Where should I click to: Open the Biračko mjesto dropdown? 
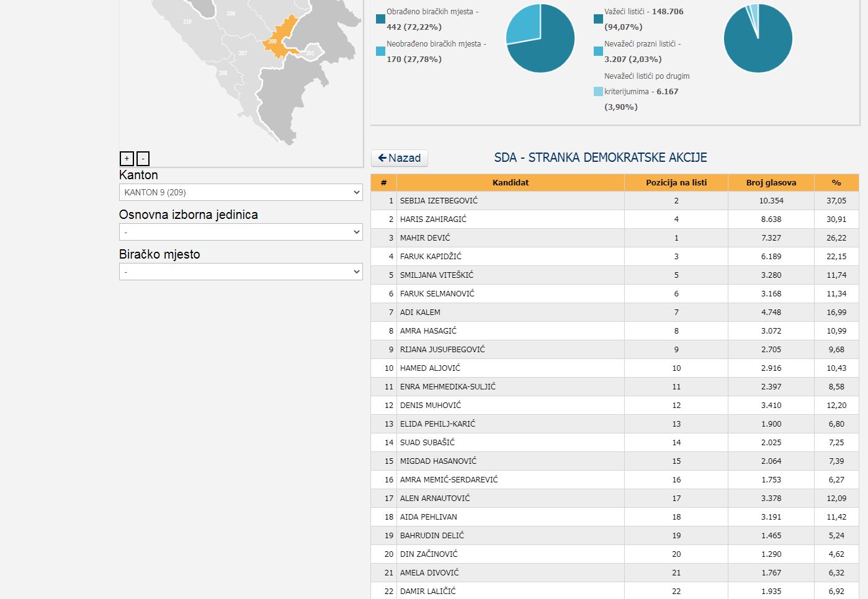click(241, 272)
